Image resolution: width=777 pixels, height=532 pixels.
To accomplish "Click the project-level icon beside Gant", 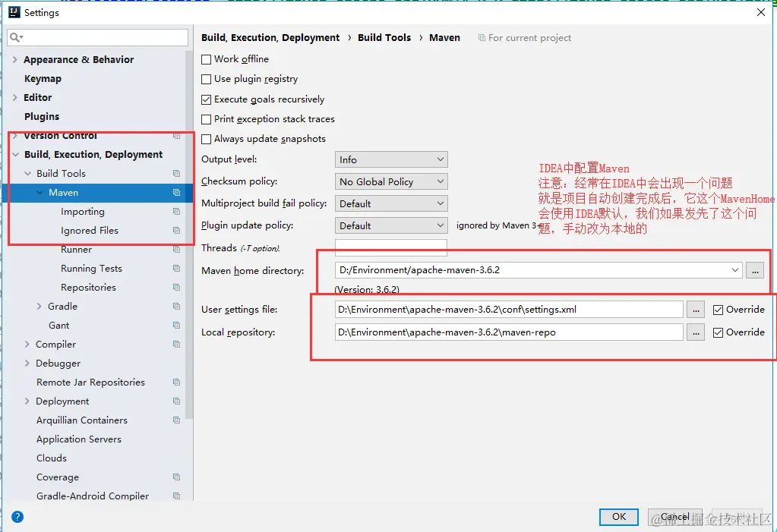I will click(176, 326).
